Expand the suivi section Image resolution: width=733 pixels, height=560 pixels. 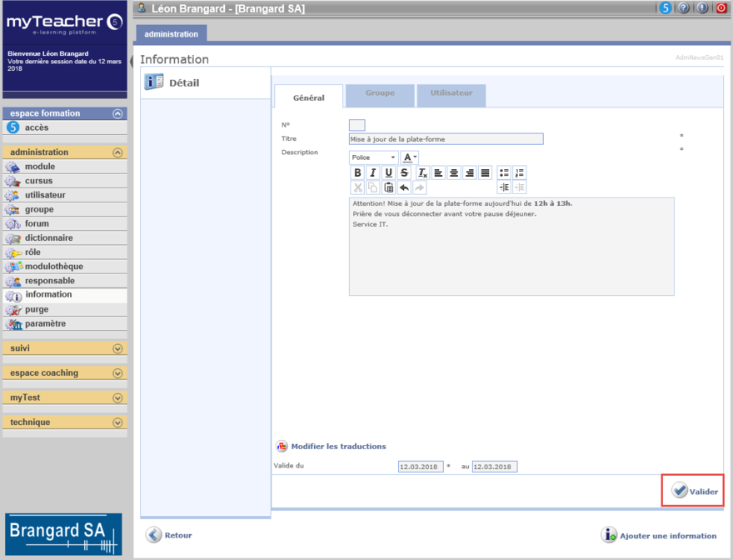(117, 348)
